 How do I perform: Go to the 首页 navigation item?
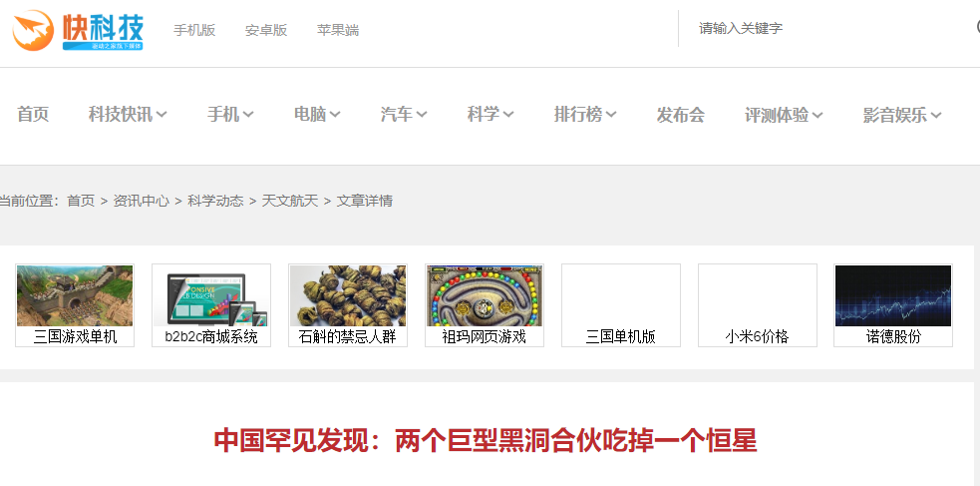tap(33, 115)
